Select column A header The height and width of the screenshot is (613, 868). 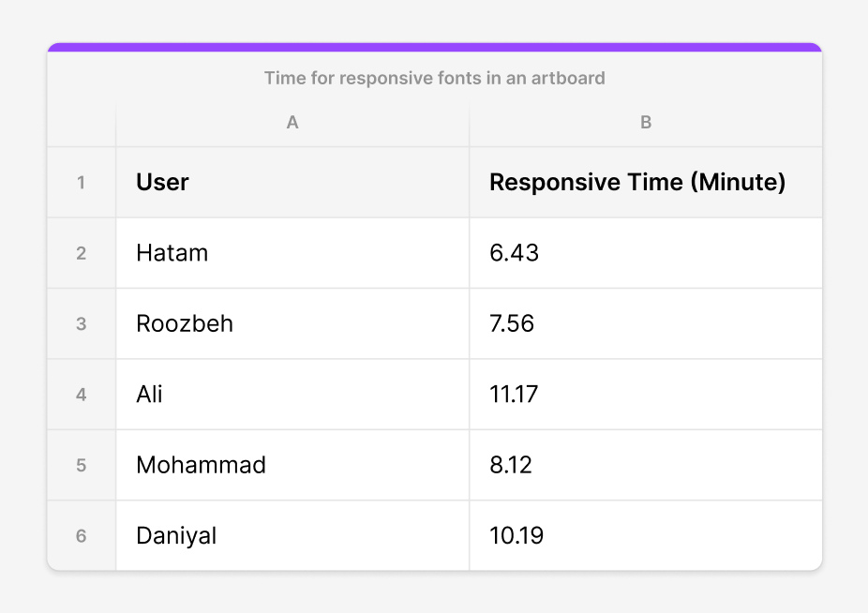(292, 123)
